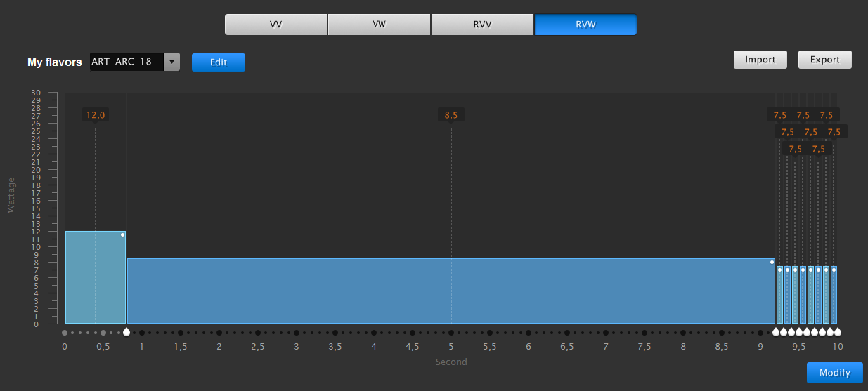Click the gray dot at 0 seconds on timeline

coord(65,333)
